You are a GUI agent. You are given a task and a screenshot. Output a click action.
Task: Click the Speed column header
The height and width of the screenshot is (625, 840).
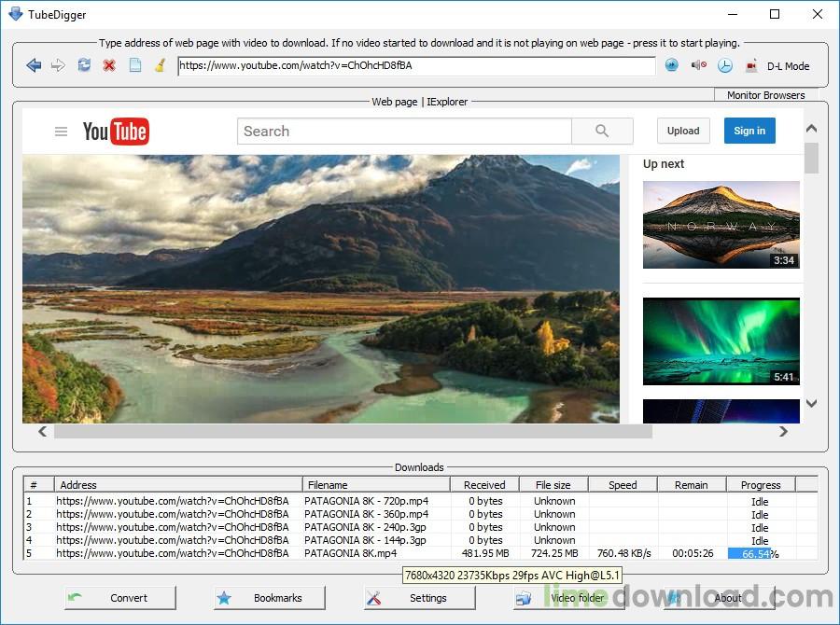[623, 485]
